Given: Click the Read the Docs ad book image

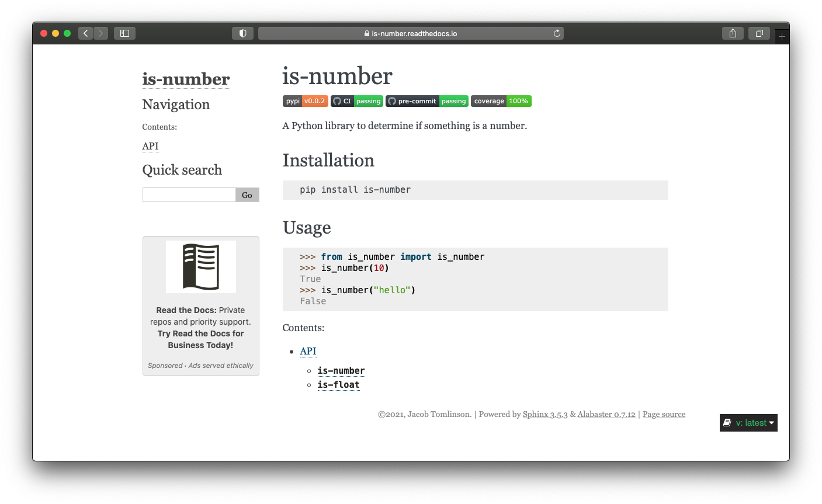Looking at the screenshot, I should [x=200, y=267].
